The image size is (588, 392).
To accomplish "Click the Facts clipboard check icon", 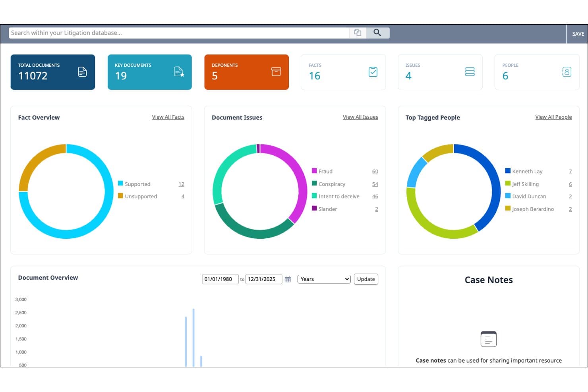I will pos(373,72).
